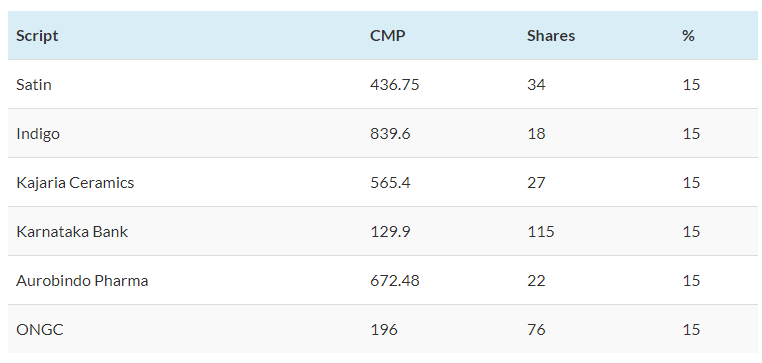This screenshot has height=363, width=762.
Task: Click the 565.4 CMP value
Action: [390, 183]
